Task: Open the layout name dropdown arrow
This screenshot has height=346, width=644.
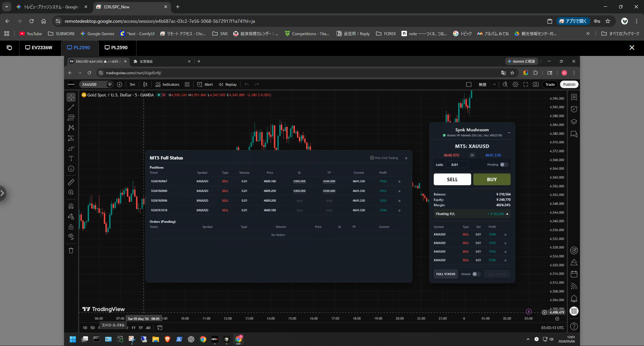Action: (x=494, y=84)
